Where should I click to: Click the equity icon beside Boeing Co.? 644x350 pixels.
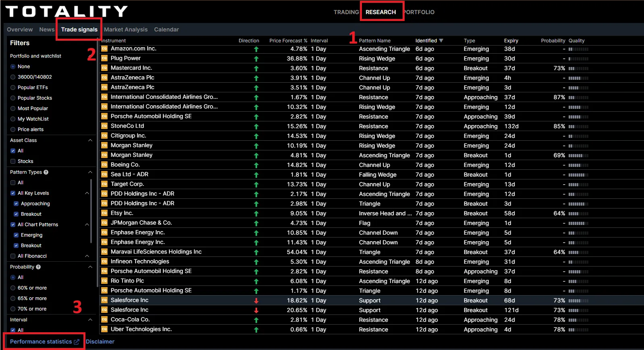pyautogui.click(x=104, y=165)
